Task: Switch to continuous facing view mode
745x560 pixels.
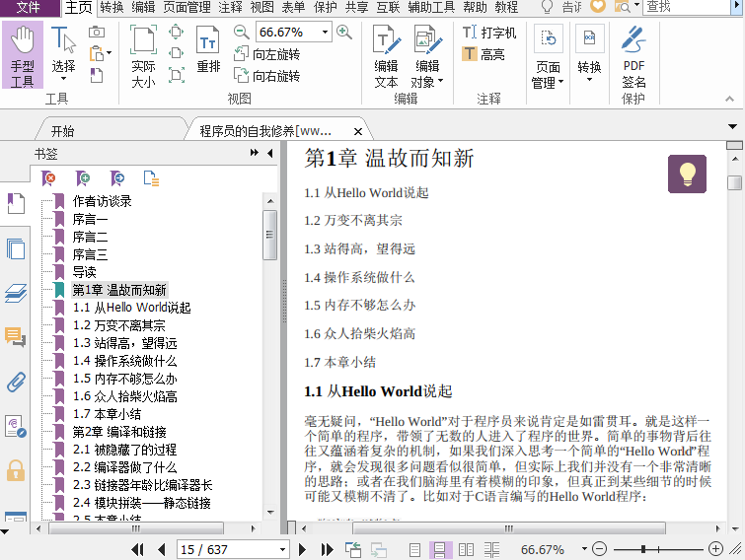Action: [x=491, y=549]
